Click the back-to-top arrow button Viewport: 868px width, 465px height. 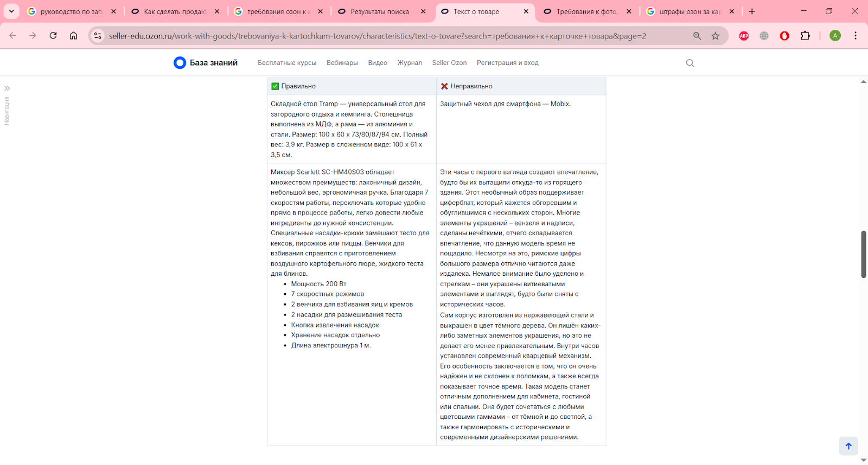pyautogui.click(x=848, y=446)
